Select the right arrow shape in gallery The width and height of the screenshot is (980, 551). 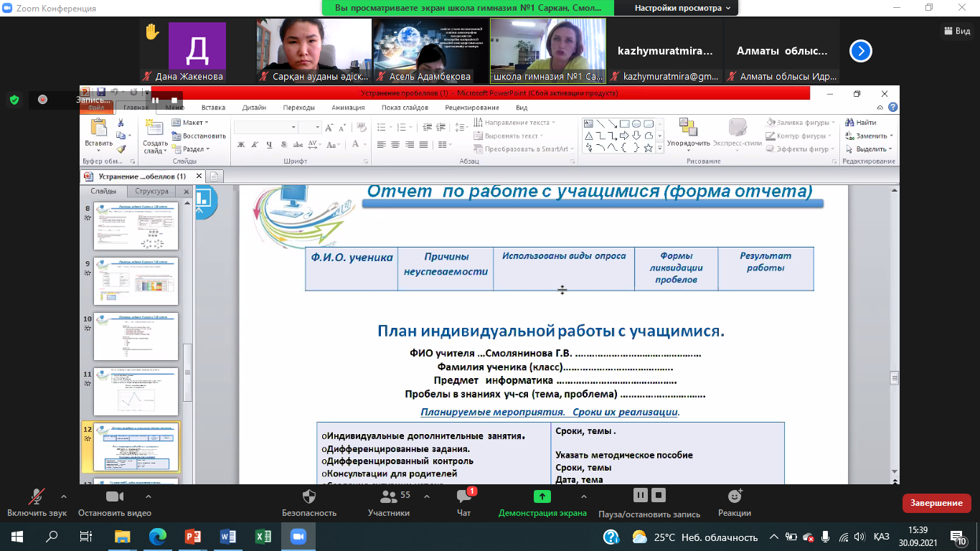pyautogui.click(x=625, y=136)
